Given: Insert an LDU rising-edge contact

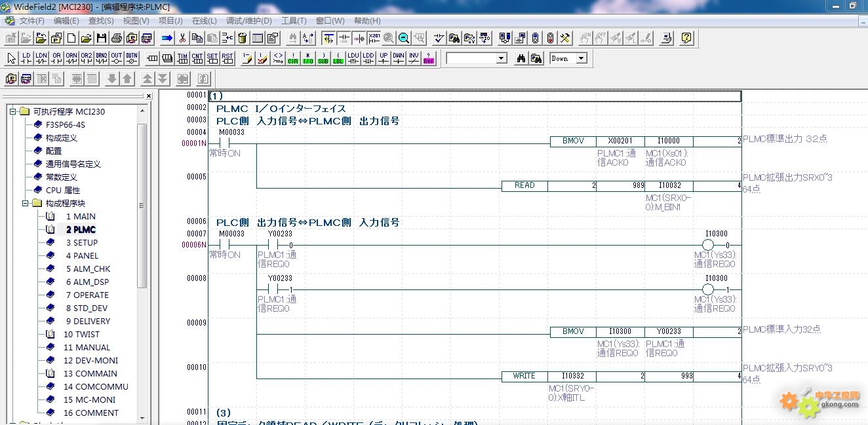Looking at the screenshot, I should tap(353, 58).
